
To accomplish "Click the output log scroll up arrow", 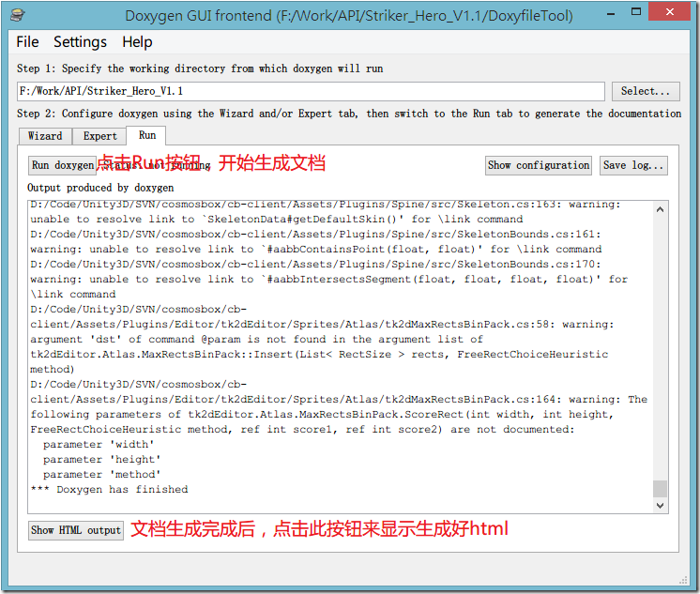I will click(660, 209).
